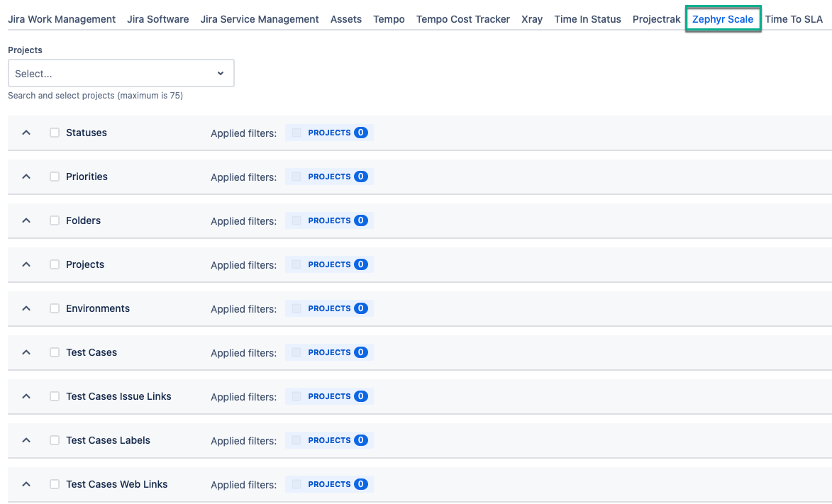The height and width of the screenshot is (504, 832).
Task: Go to the Xray tab
Action: point(532,19)
